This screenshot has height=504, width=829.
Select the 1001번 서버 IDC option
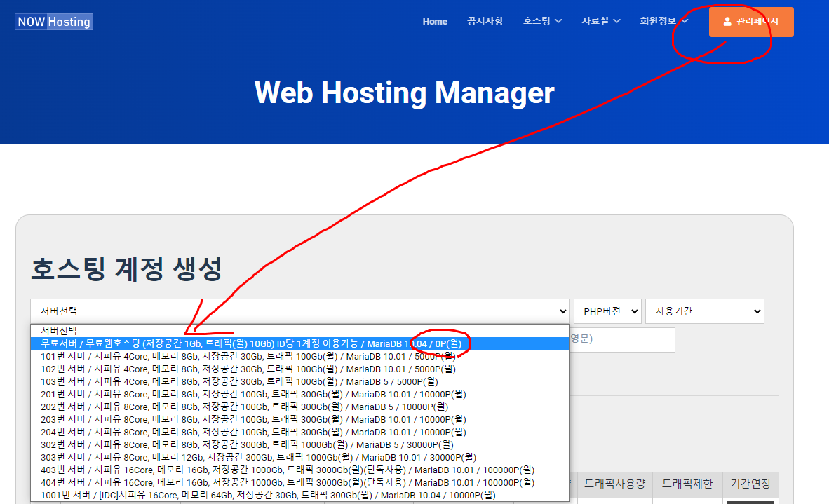pyautogui.click(x=268, y=495)
